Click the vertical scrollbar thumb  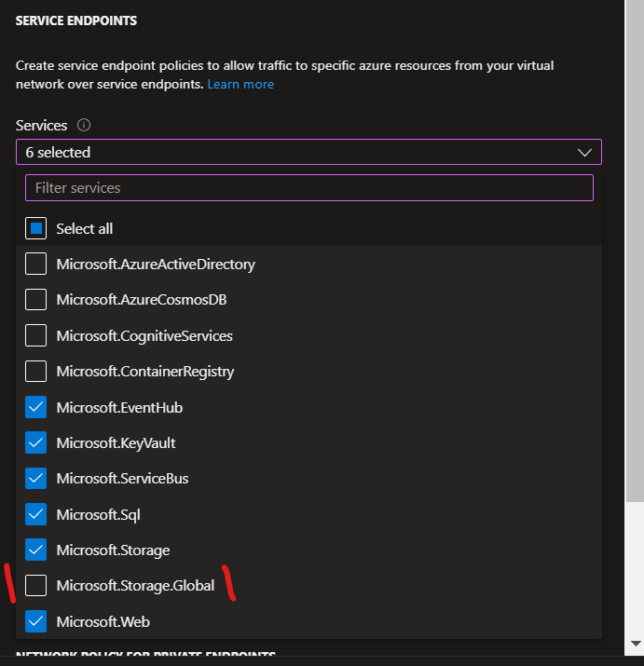[635, 251]
